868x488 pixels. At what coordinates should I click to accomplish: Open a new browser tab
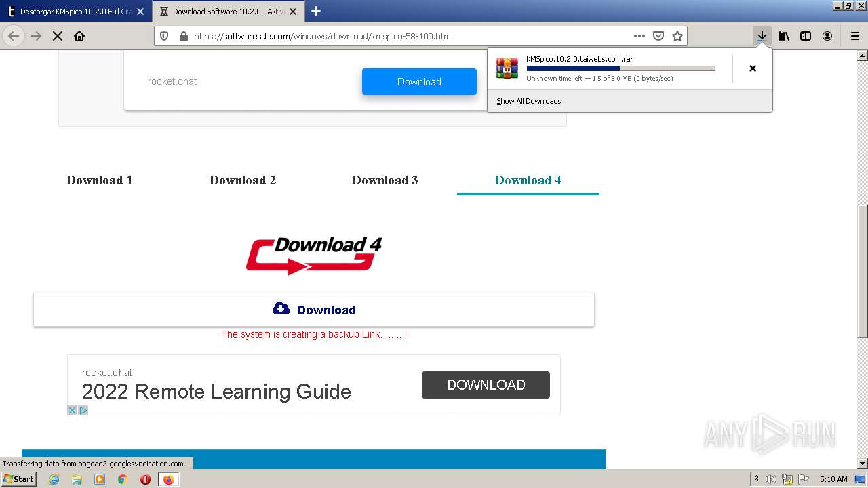(316, 11)
